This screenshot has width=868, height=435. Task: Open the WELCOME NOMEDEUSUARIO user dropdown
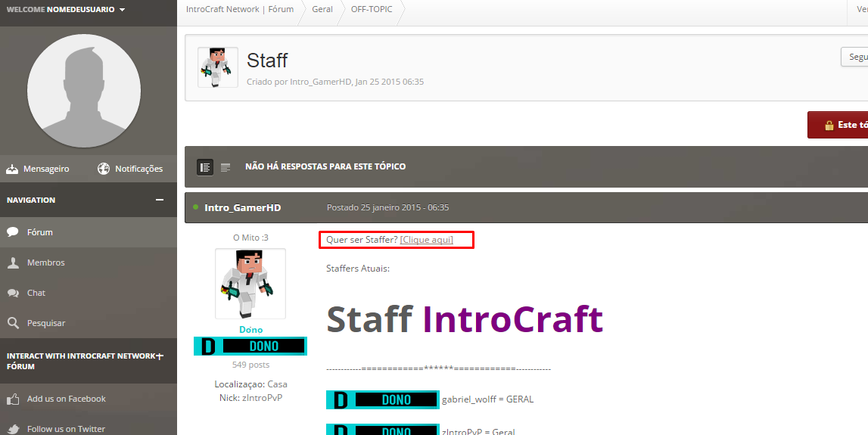(x=66, y=9)
